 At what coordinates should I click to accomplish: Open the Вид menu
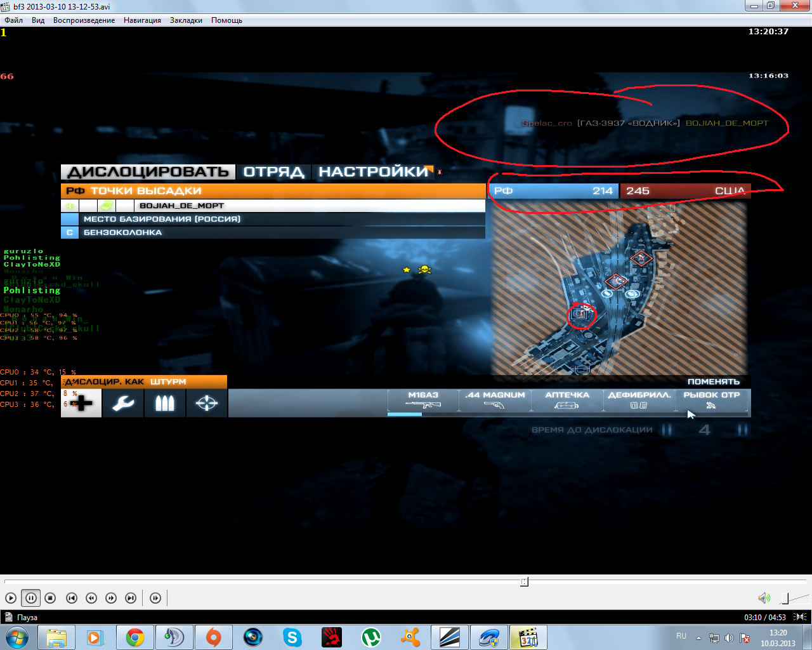pyautogui.click(x=38, y=20)
